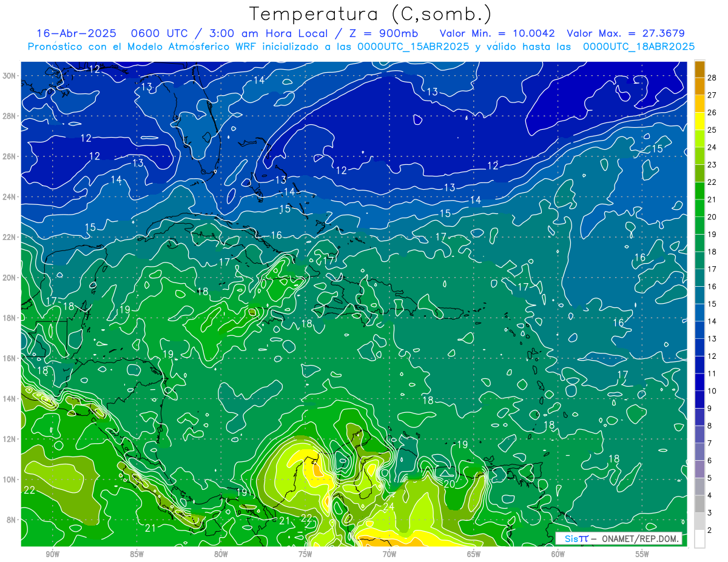Click the '0000UTC_15ABR2025' initialization time
This screenshot has width=728, height=562.
coord(413,47)
